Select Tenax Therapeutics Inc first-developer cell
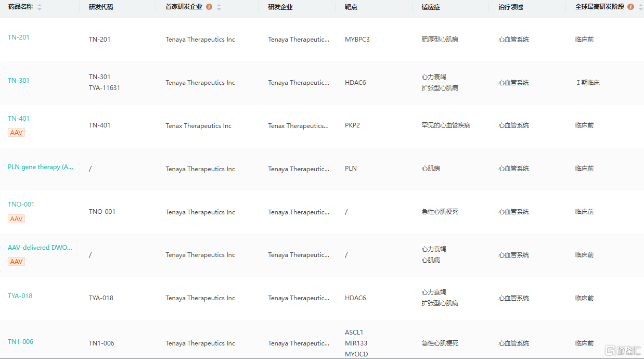 (199, 126)
